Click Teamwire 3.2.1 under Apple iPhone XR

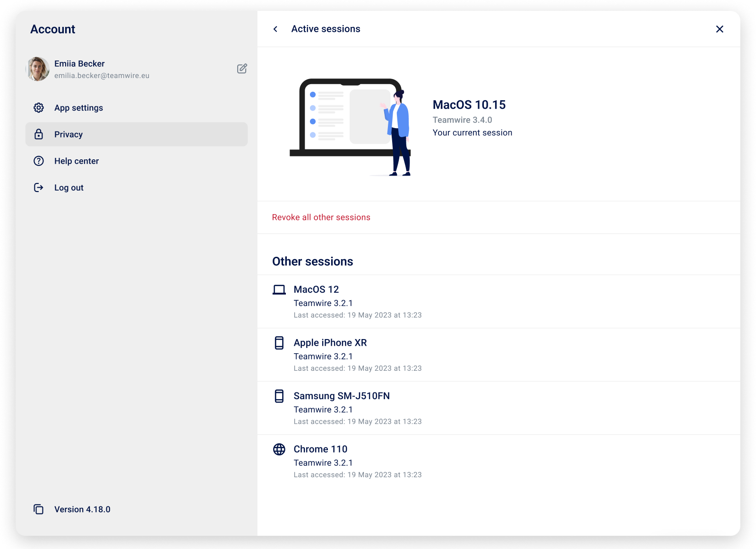coord(323,357)
